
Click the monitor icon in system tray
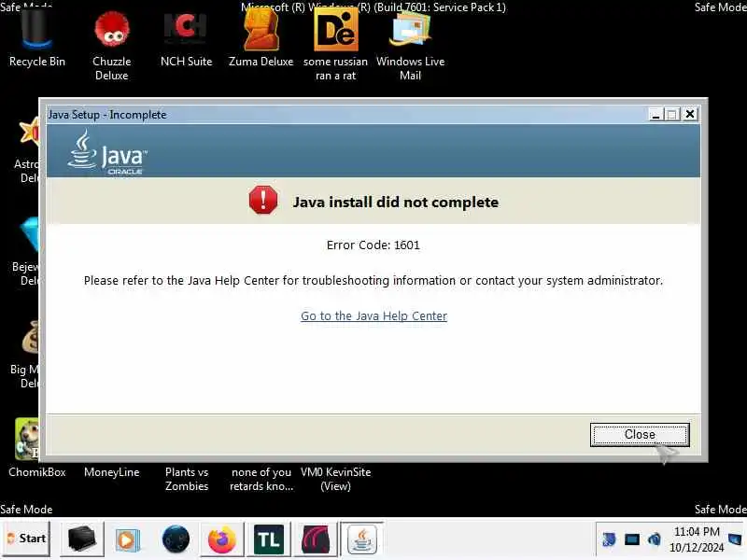pyautogui.click(x=632, y=539)
